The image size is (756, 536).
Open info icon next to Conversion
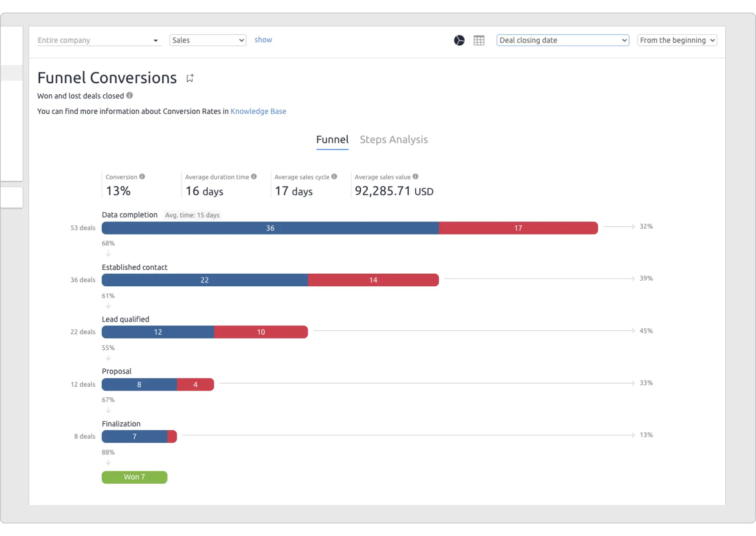[x=142, y=177]
